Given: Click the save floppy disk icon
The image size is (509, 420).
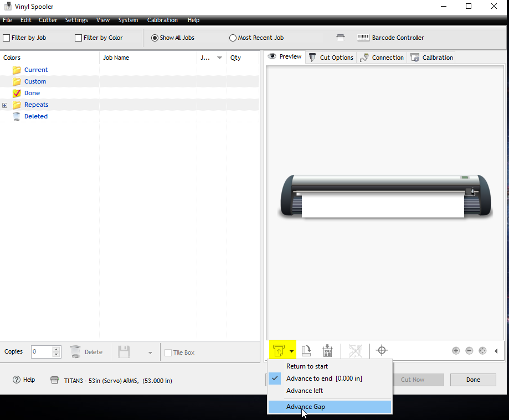Looking at the screenshot, I should (124, 352).
